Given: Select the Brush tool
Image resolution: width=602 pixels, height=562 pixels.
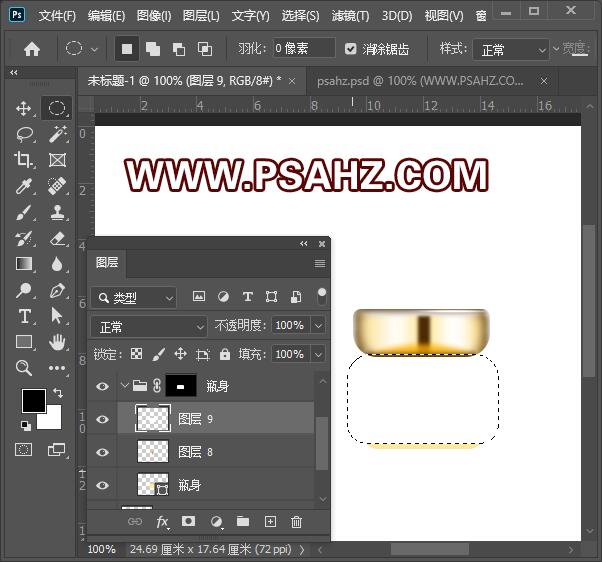Looking at the screenshot, I should pos(24,212).
